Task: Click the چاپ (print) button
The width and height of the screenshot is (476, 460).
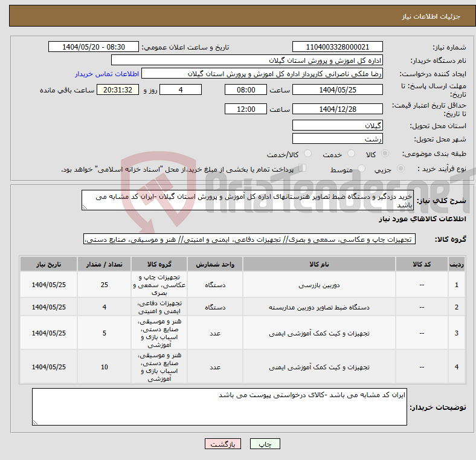Action: (265, 444)
